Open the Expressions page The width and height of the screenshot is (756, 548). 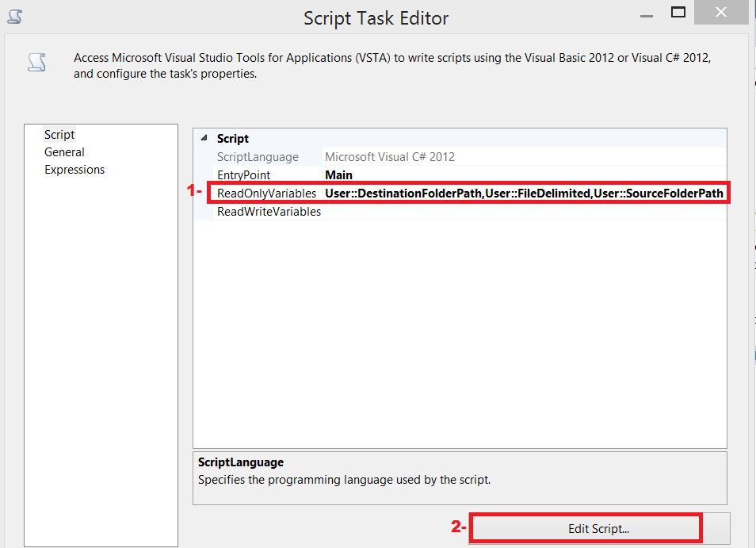74,169
